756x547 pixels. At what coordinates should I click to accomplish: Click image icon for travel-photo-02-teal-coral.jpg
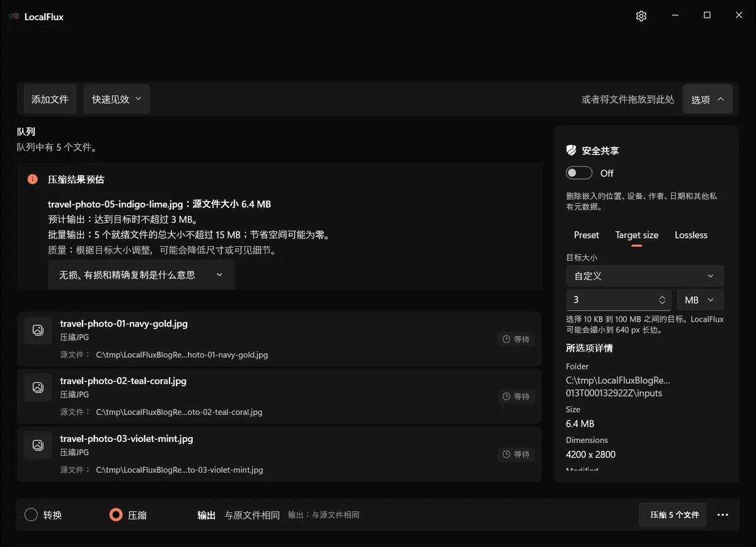(x=38, y=387)
